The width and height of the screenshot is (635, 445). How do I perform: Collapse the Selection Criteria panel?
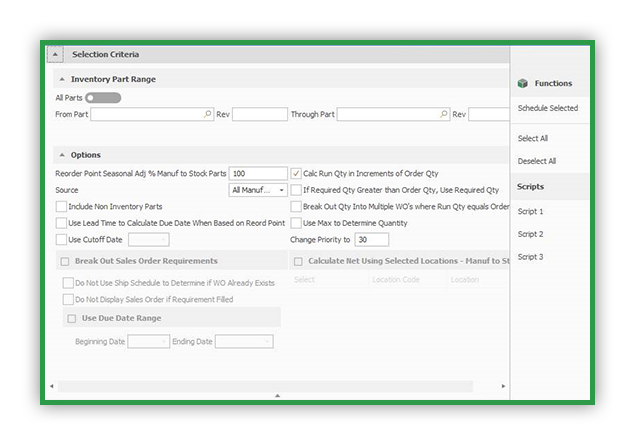coord(55,54)
